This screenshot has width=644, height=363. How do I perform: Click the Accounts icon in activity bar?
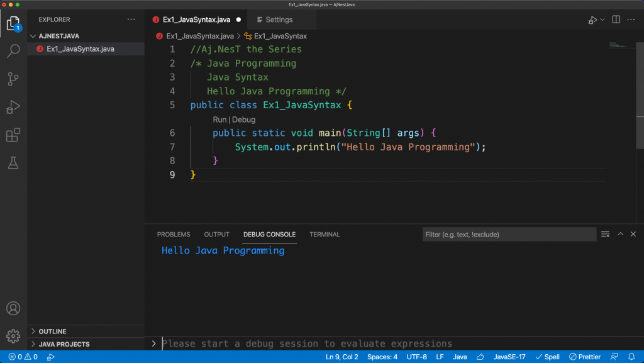pyautogui.click(x=13, y=309)
